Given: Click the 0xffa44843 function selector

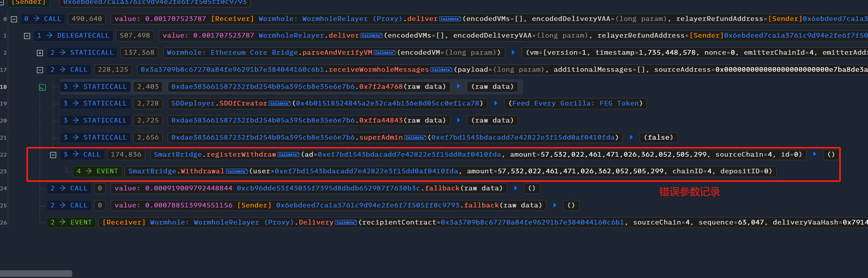Looking at the screenshot, I should tap(381, 121).
